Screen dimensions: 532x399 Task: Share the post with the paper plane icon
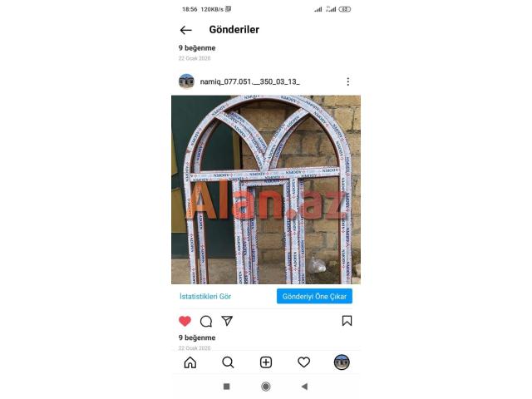pyautogui.click(x=227, y=321)
